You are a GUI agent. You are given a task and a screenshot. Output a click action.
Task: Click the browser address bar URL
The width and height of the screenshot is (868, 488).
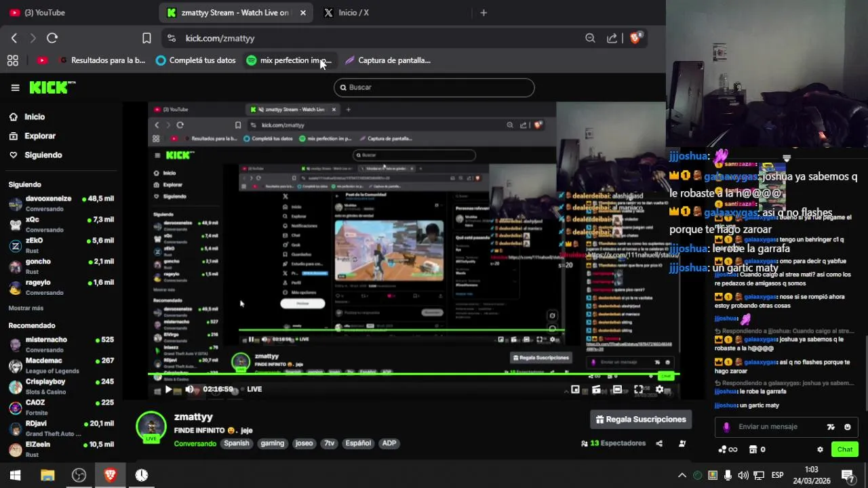220,38
